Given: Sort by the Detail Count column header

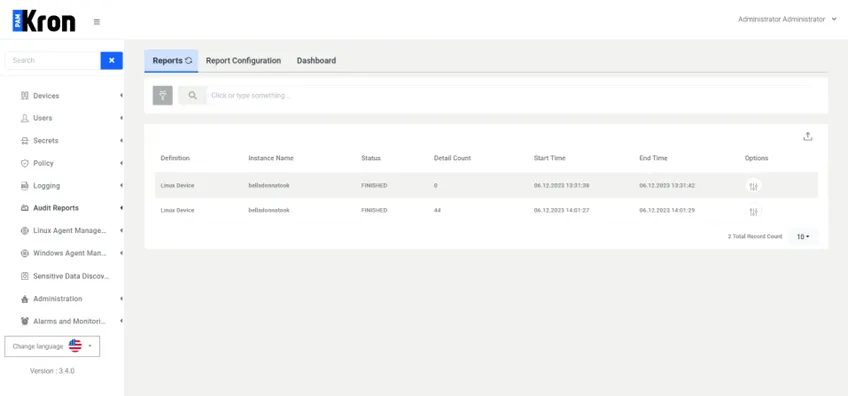Looking at the screenshot, I should [x=452, y=158].
